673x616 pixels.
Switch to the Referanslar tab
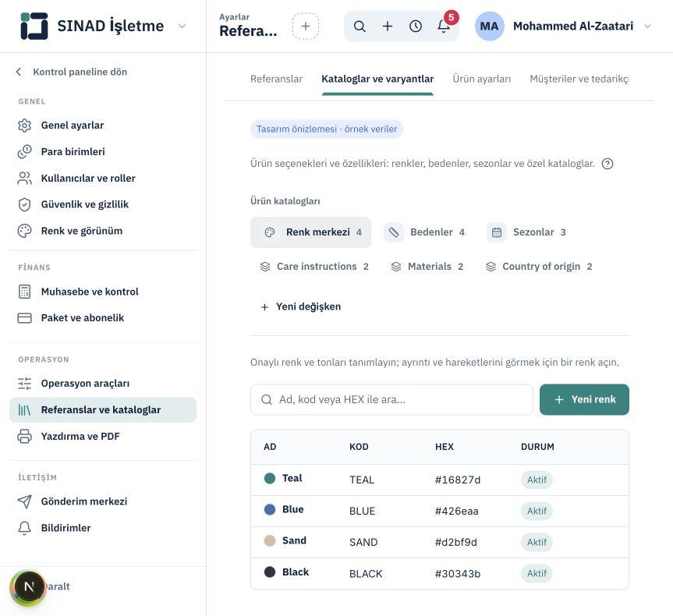pos(276,79)
